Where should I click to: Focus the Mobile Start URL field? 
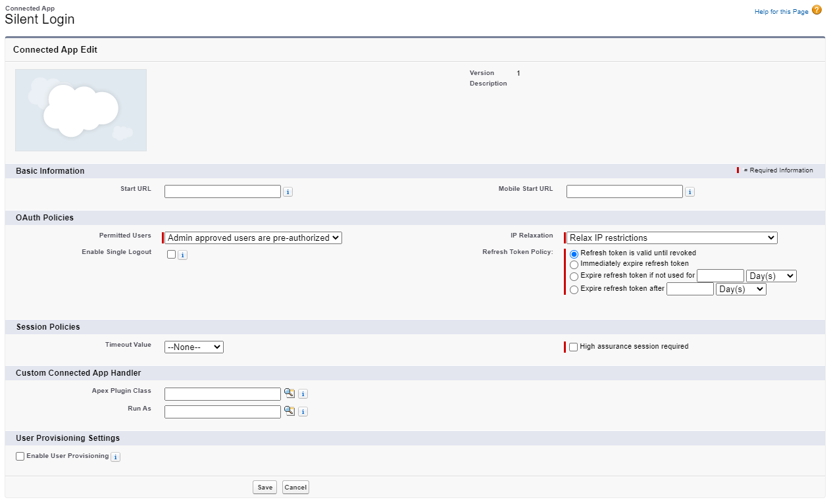pyautogui.click(x=624, y=191)
